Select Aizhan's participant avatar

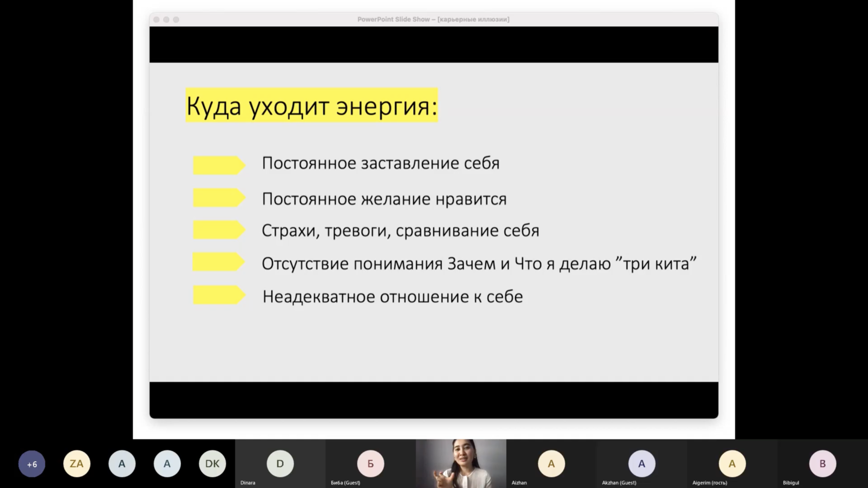[551, 464]
